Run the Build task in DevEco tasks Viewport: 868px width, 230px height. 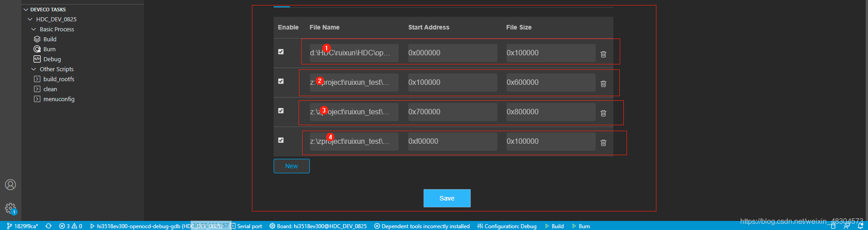tap(50, 39)
